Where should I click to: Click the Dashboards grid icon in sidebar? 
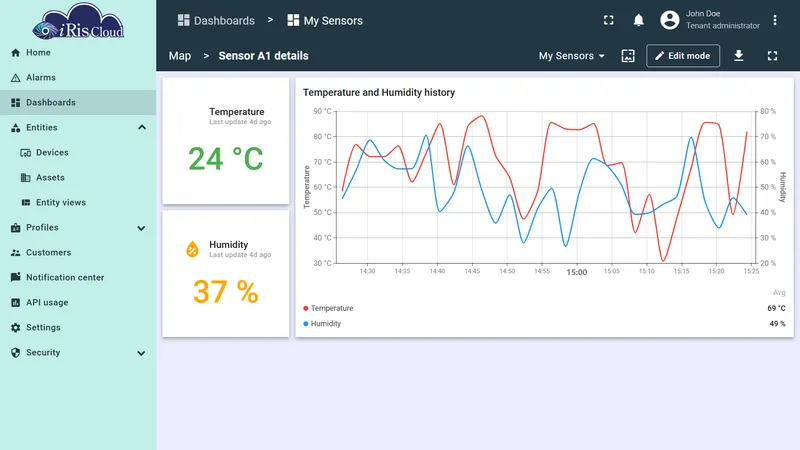coord(15,103)
